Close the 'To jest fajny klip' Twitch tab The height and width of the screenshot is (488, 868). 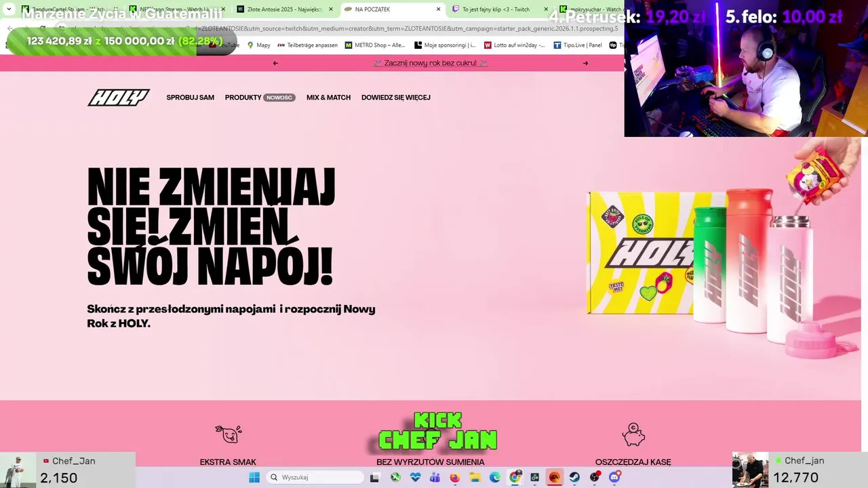point(546,9)
